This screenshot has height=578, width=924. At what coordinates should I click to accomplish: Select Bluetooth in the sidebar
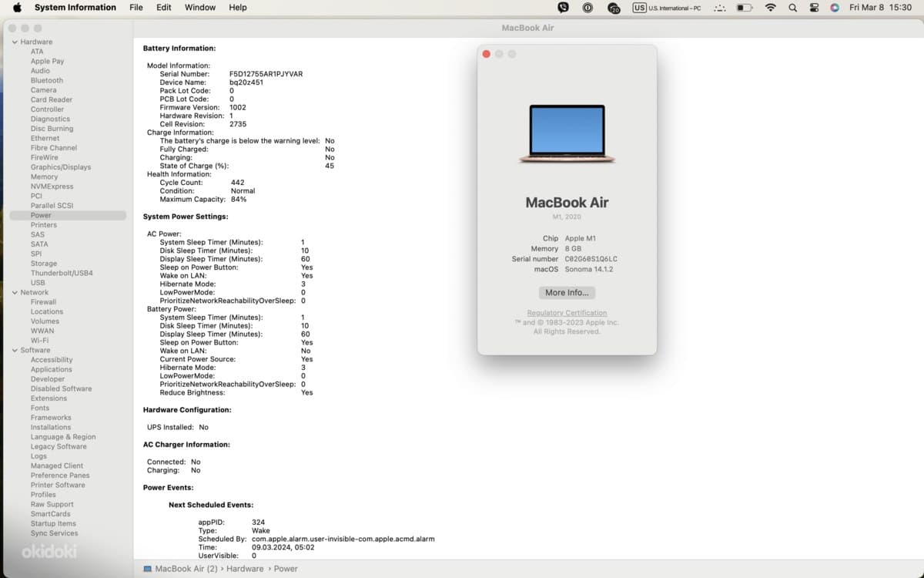pyautogui.click(x=47, y=80)
